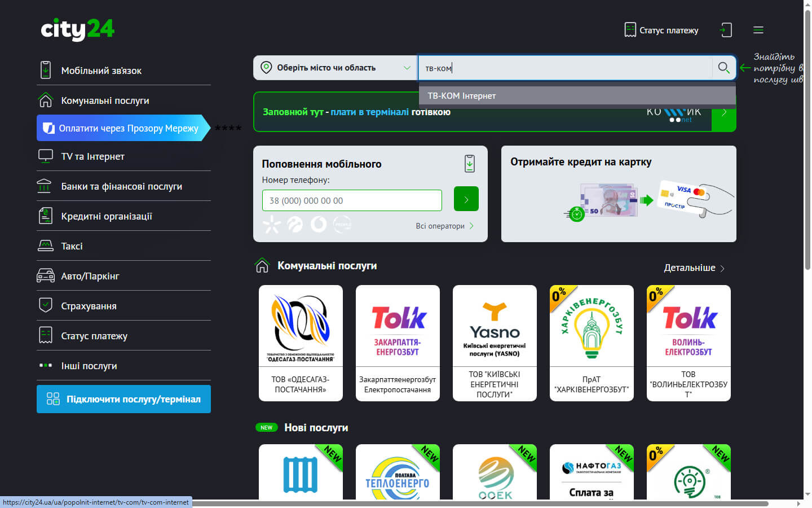Open the hamburger menu icon
The image size is (812, 508).
coord(758,30)
